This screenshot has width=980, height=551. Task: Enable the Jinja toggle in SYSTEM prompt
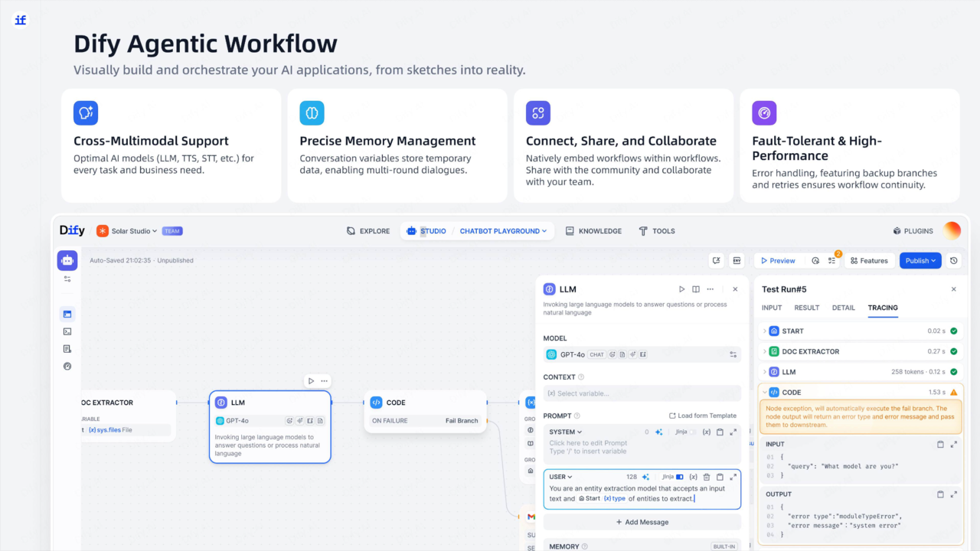pyautogui.click(x=692, y=432)
